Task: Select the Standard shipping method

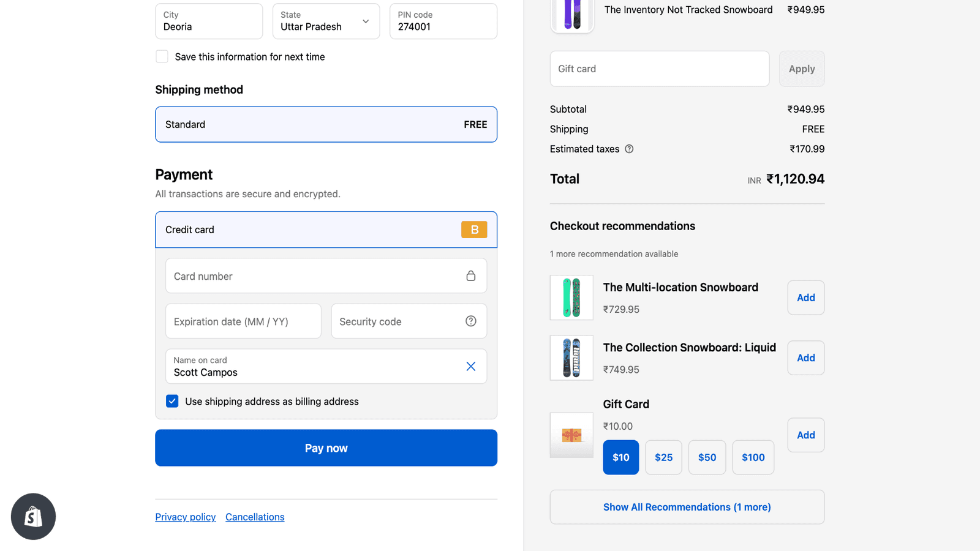Action: point(326,124)
